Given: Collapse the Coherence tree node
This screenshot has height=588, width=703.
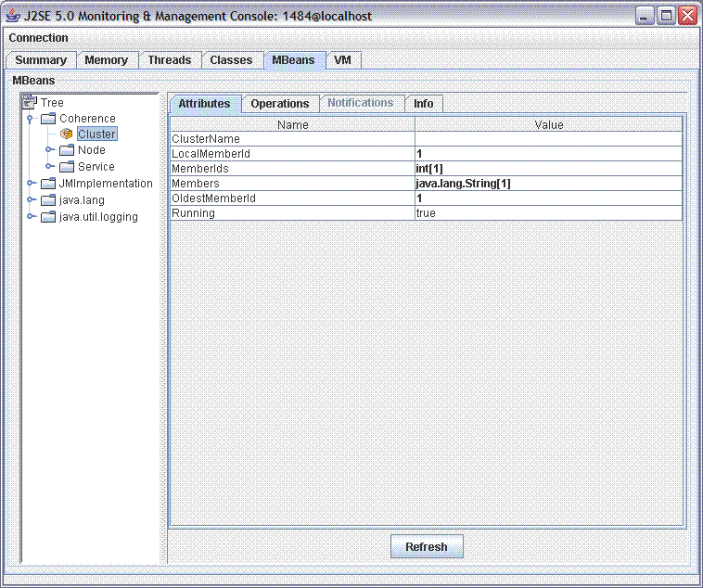Looking at the screenshot, I should (30, 119).
